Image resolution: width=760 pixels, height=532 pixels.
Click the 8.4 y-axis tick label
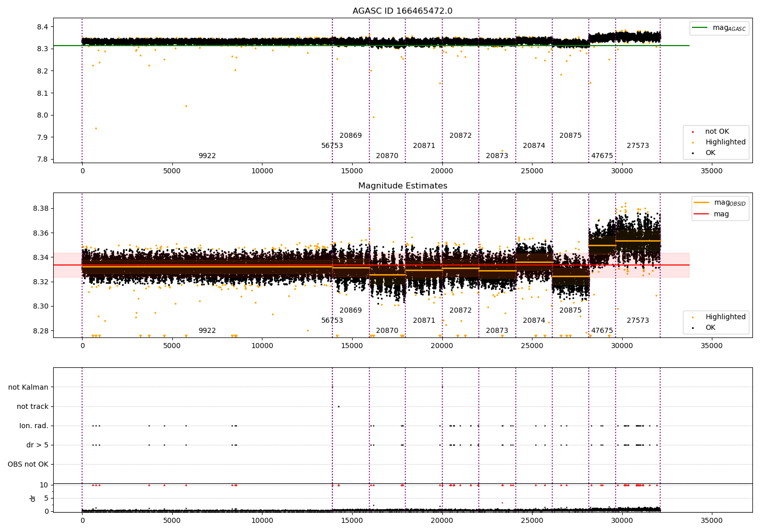43,27
